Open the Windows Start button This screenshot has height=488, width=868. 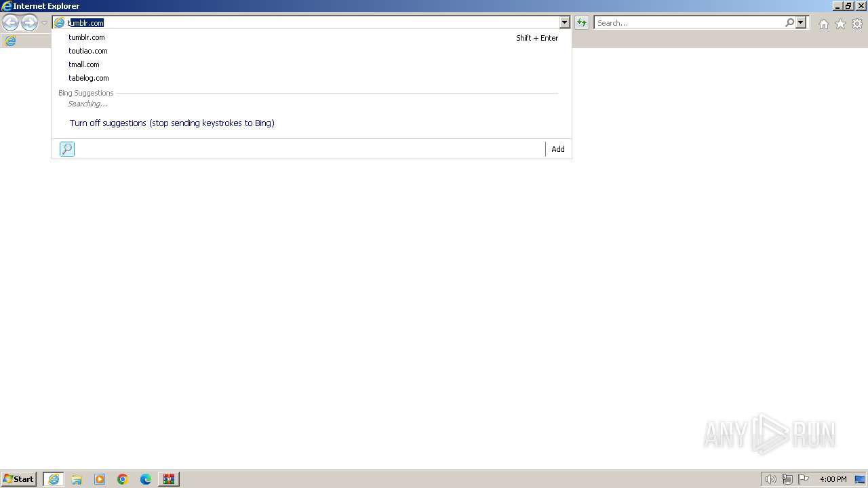click(18, 479)
